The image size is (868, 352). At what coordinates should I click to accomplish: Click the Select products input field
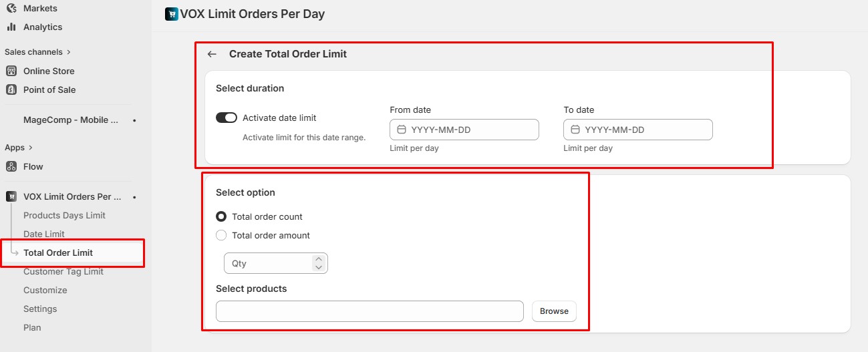tap(370, 311)
